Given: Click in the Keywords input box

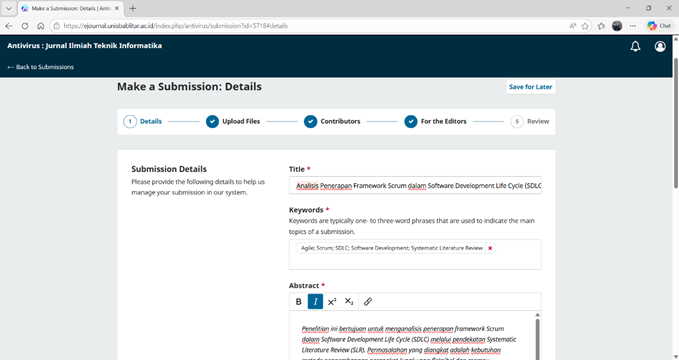Looking at the screenshot, I should pos(415,254).
